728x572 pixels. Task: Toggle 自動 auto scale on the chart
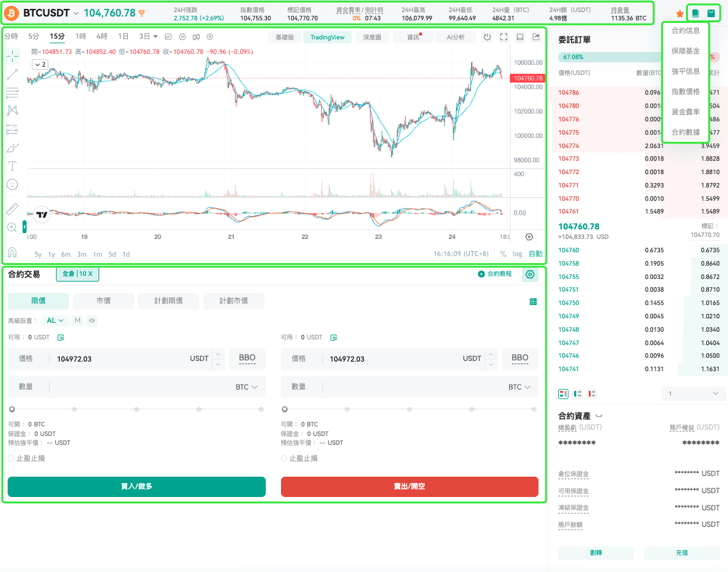tap(535, 254)
